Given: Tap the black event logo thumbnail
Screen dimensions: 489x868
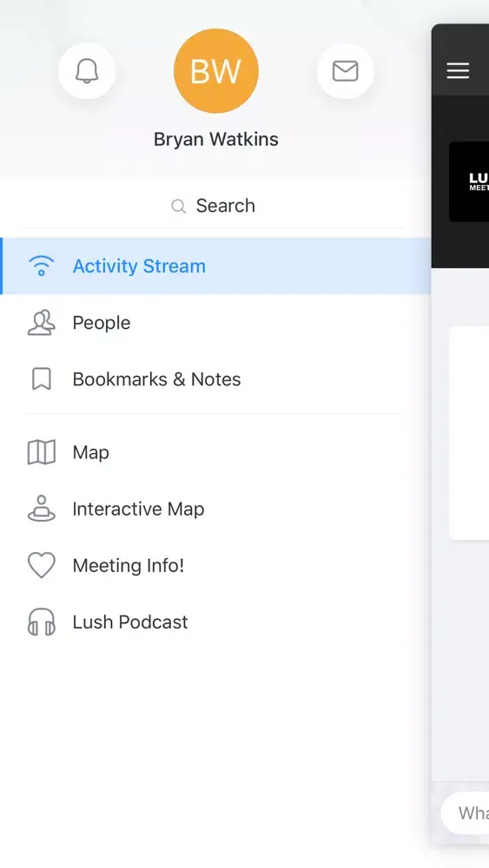Looking at the screenshot, I should coord(469,181).
